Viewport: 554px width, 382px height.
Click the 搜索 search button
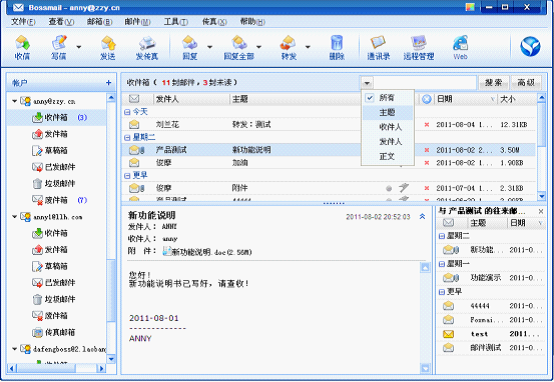point(494,83)
